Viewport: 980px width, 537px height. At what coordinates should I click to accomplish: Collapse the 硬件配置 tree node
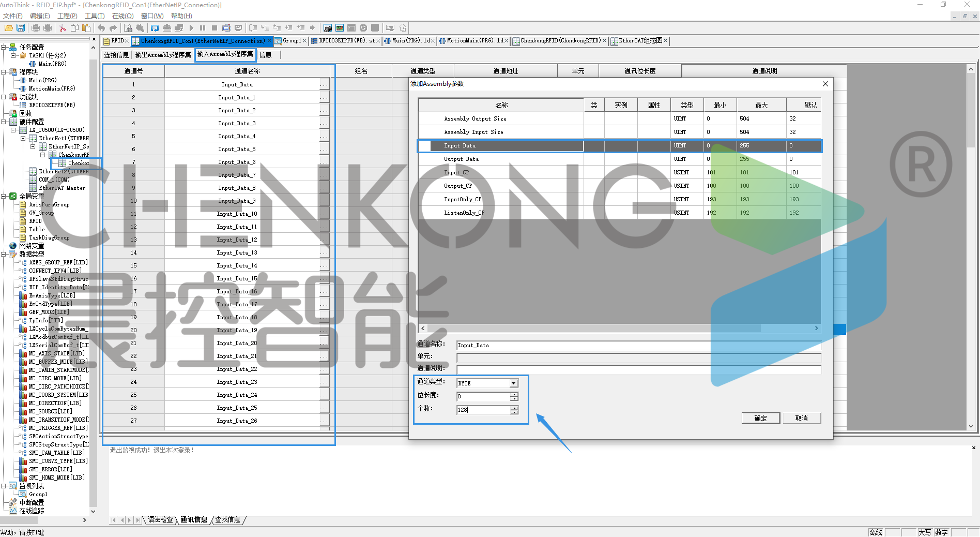4,122
